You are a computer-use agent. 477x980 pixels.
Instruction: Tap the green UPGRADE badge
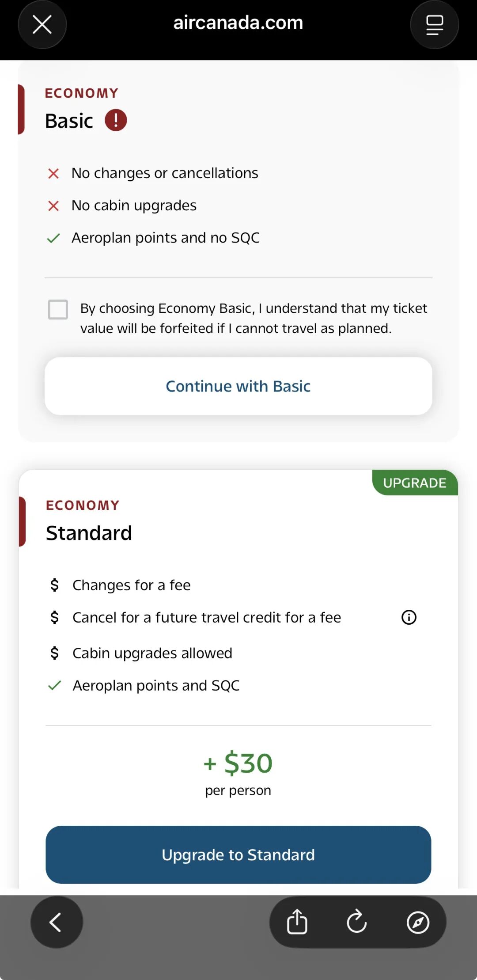click(x=414, y=482)
